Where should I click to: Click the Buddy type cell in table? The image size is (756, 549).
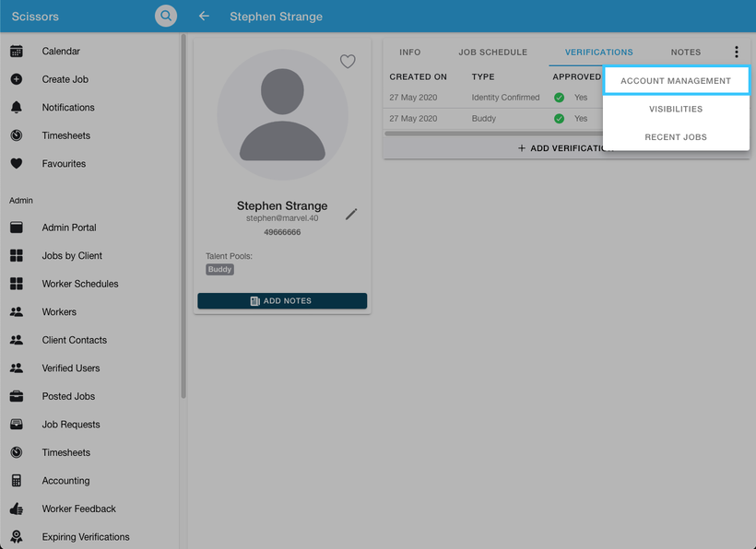tap(484, 119)
